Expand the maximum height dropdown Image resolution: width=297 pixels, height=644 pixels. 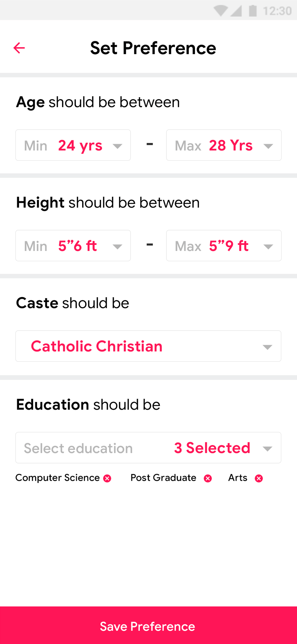(268, 246)
